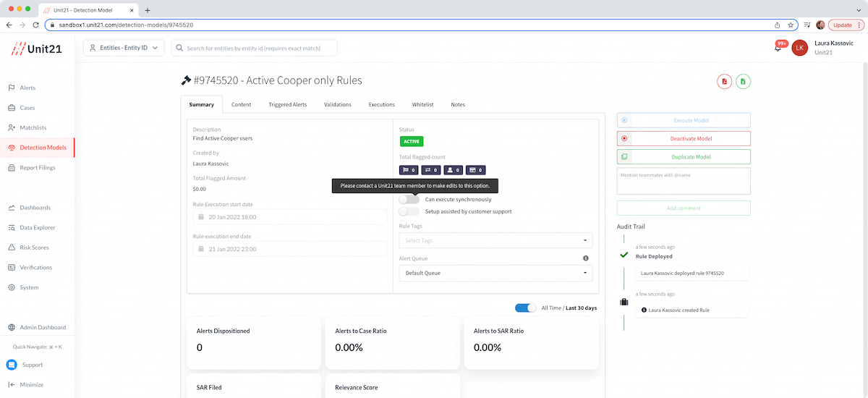This screenshot has width=868, height=398.
Task: Click the Mention teammates comment box
Action: click(684, 181)
